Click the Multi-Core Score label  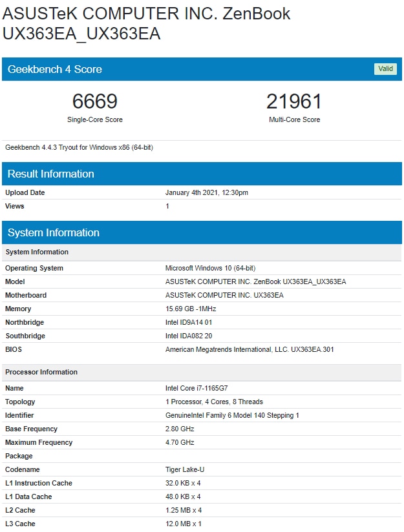(x=294, y=119)
